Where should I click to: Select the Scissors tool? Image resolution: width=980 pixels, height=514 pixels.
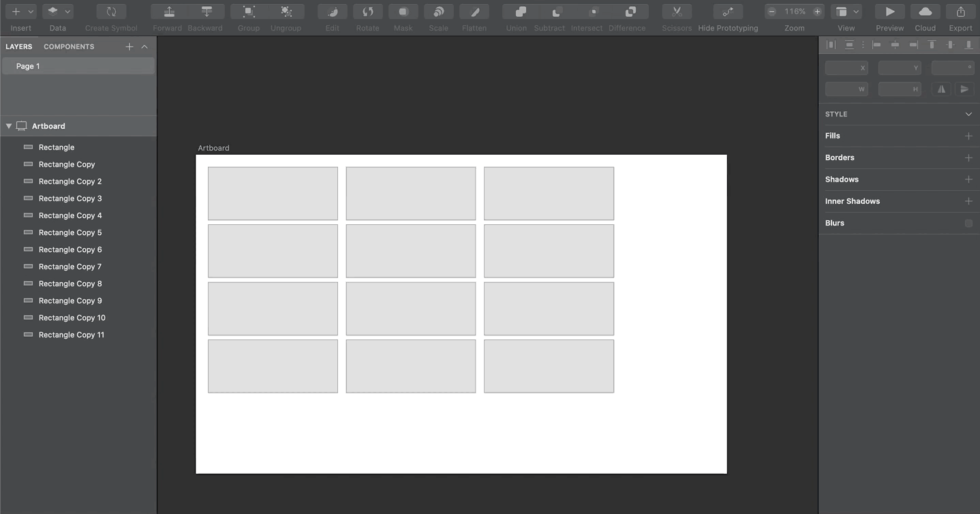click(x=677, y=12)
